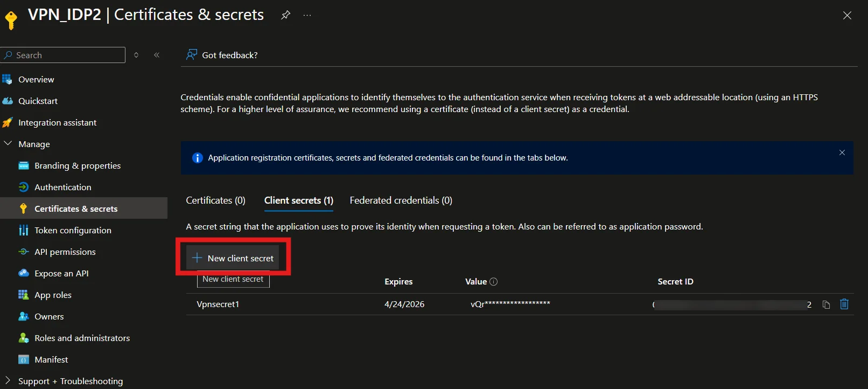Click the key icon beside Certificates & secrets

point(23,209)
